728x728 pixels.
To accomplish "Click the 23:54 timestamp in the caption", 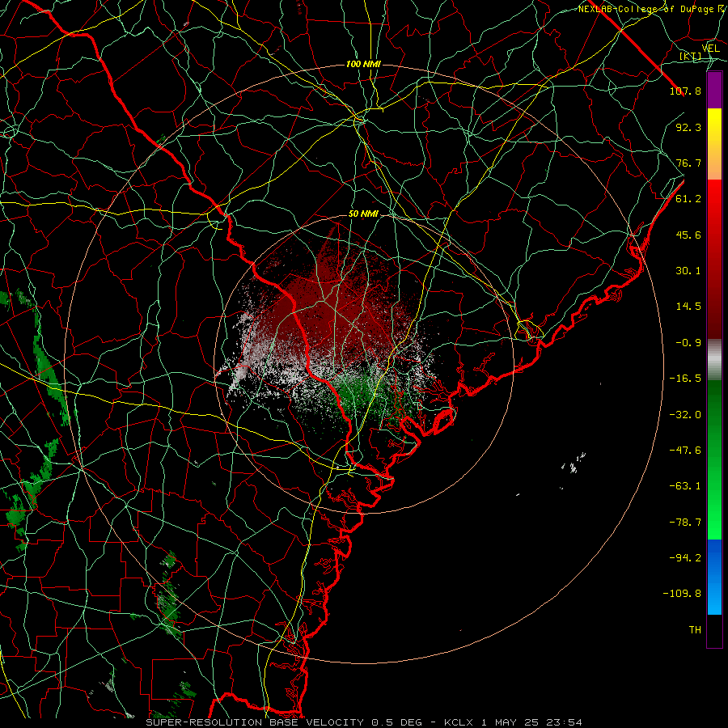I will (564, 722).
